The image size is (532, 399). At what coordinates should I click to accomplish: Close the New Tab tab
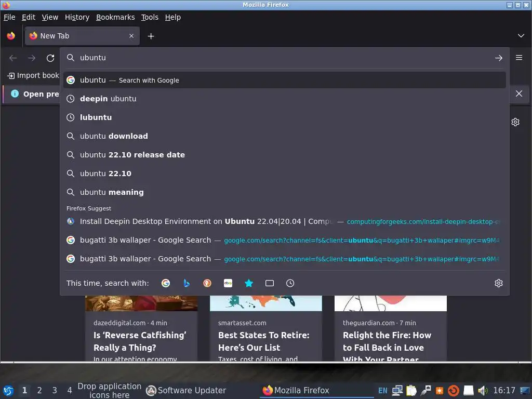131,36
